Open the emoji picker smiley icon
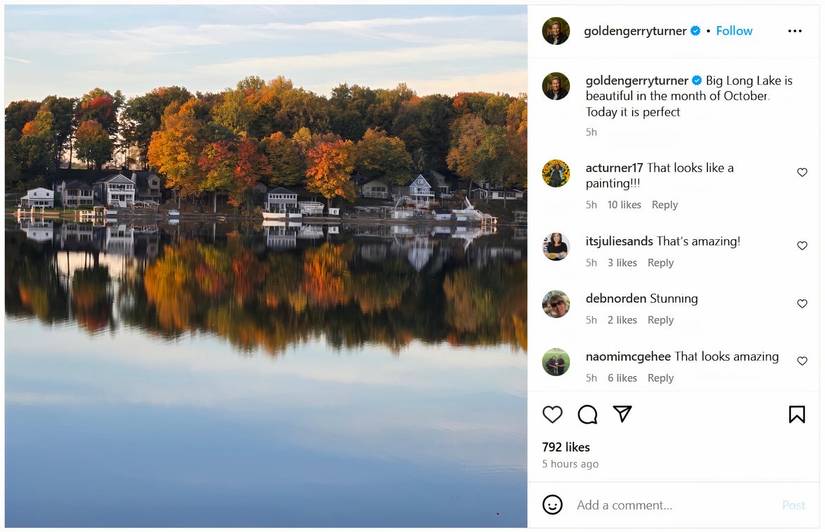 point(552,505)
